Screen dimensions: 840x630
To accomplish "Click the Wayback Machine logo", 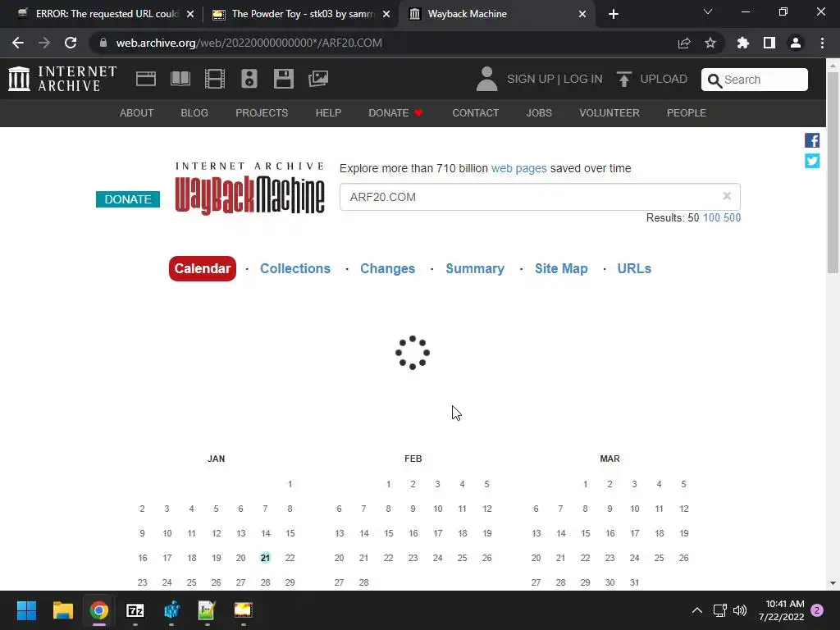I will click(249, 189).
